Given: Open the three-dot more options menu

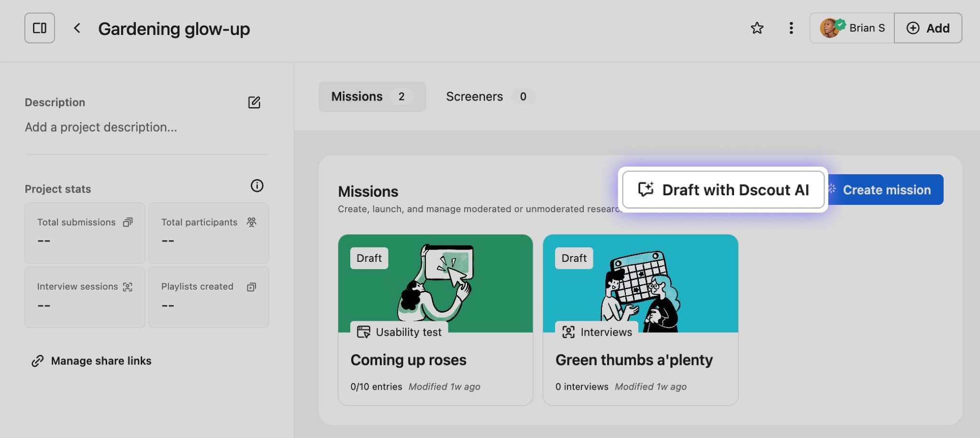Looking at the screenshot, I should click(x=791, y=28).
